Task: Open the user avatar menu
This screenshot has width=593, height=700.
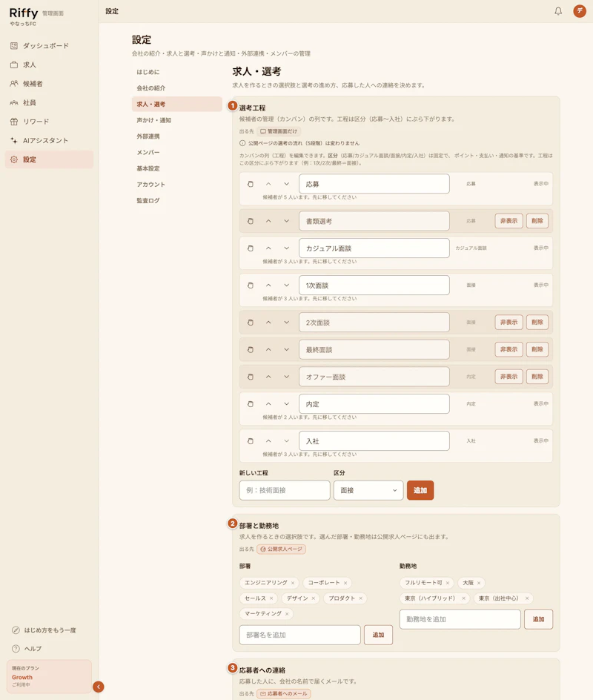Action: tap(580, 11)
